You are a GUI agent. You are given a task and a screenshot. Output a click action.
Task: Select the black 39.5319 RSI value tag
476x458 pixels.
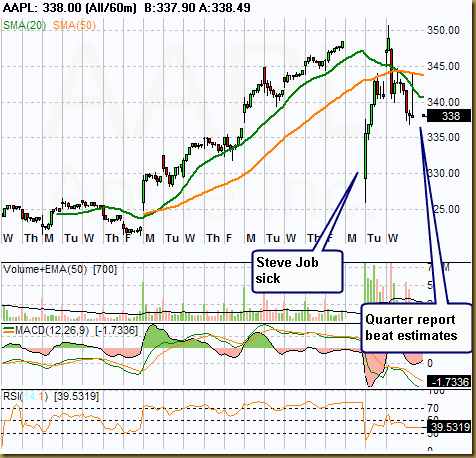click(449, 427)
